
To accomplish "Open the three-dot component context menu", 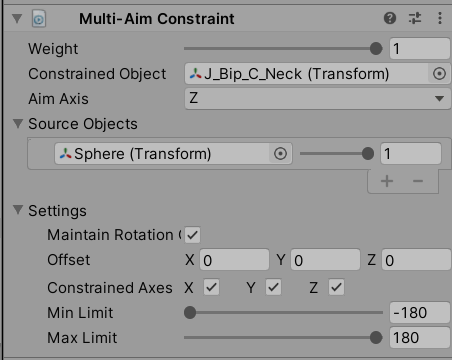I will 440,18.
